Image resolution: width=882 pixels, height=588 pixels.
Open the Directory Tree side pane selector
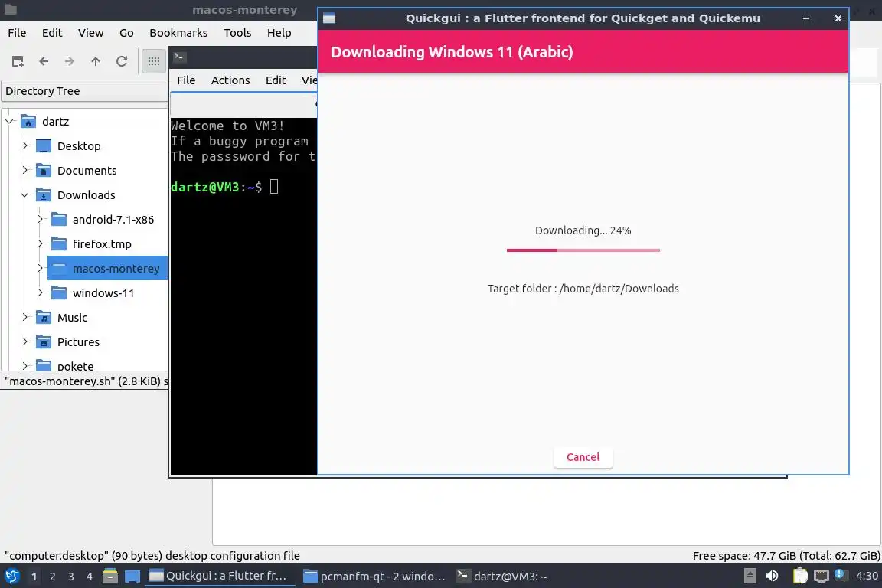(x=84, y=91)
